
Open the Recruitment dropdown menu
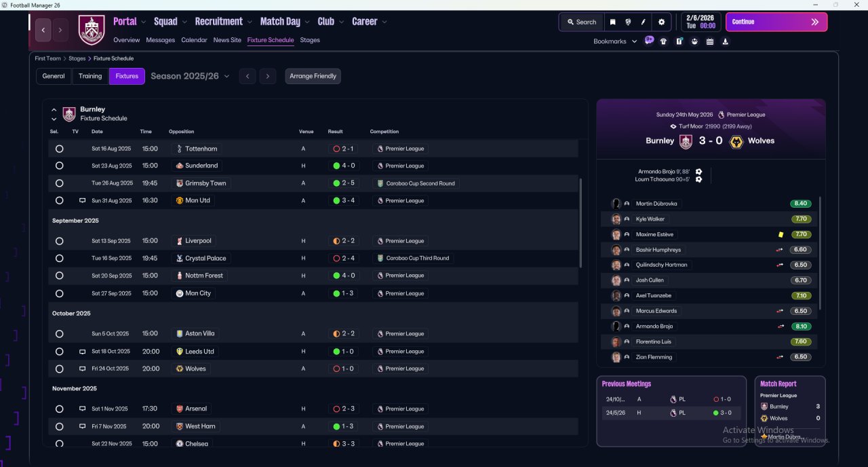point(223,22)
